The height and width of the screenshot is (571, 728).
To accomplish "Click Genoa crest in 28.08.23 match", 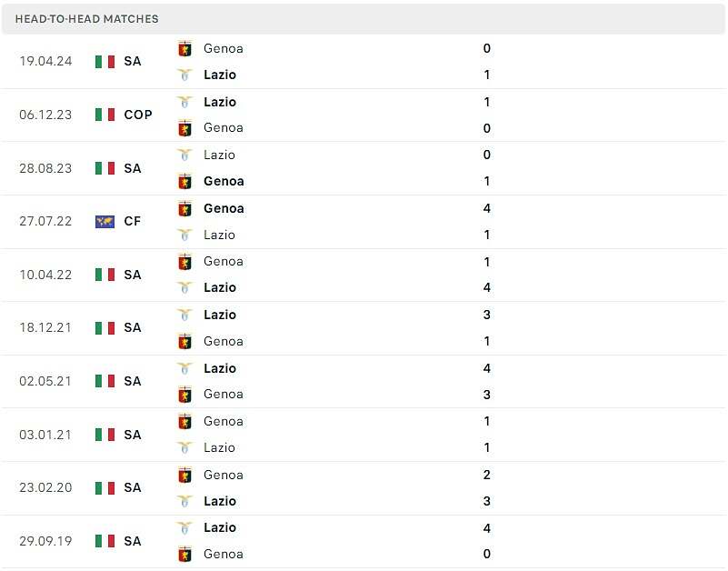I will tap(184, 182).
